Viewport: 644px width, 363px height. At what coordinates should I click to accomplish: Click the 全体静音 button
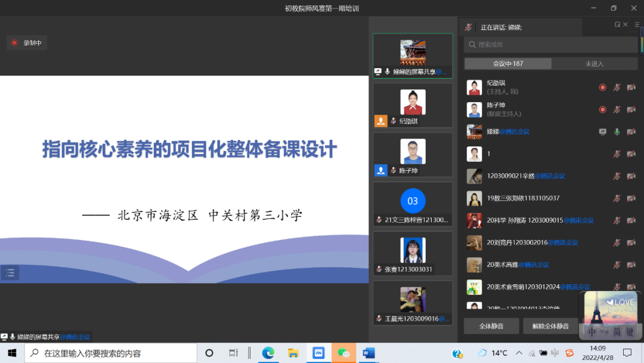pyautogui.click(x=491, y=326)
